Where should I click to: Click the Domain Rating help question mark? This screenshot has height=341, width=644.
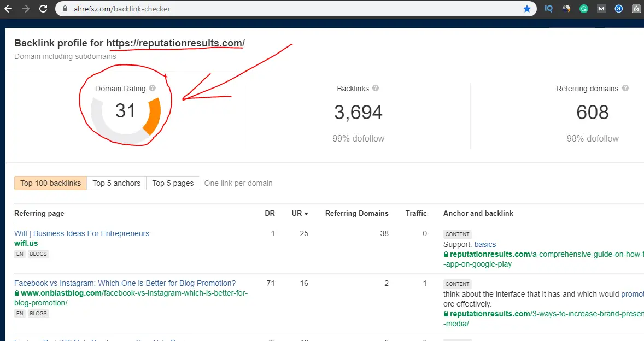[x=153, y=88]
